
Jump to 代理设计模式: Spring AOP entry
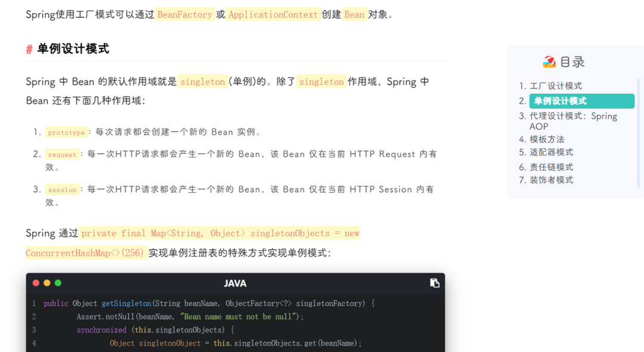(x=573, y=121)
